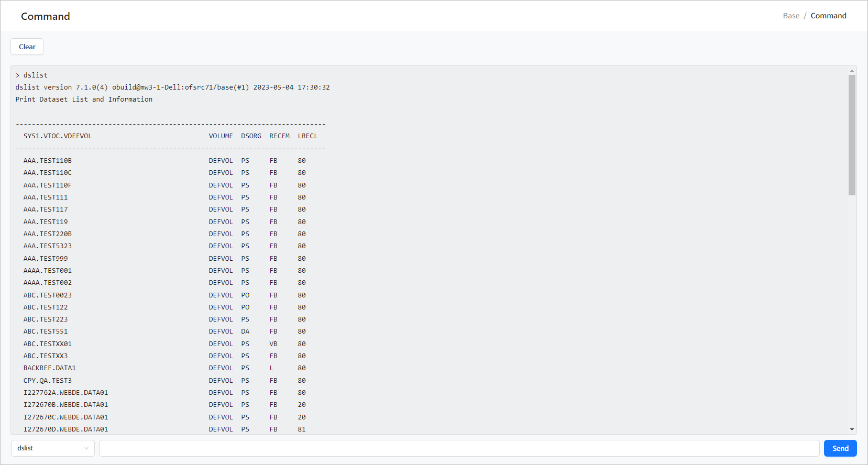Click the scrollbar down arrow in output
This screenshot has height=465, width=868.
click(x=852, y=429)
